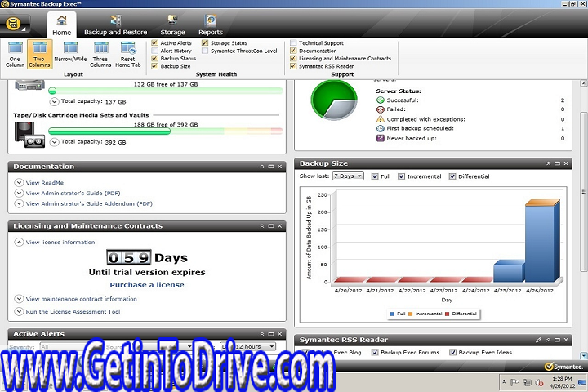Edit Symantec RSS Reader settings pencil

(x=538, y=340)
